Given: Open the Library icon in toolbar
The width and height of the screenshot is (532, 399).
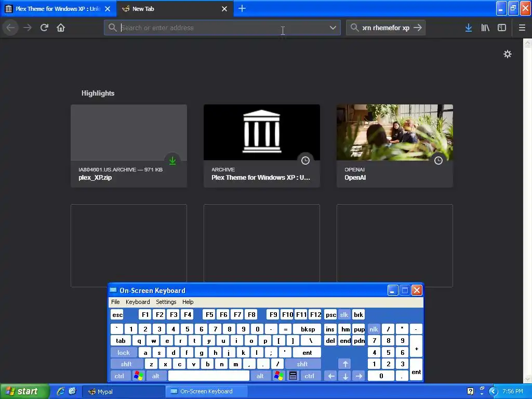Looking at the screenshot, I should pyautogui.click(x=485, y=28).
